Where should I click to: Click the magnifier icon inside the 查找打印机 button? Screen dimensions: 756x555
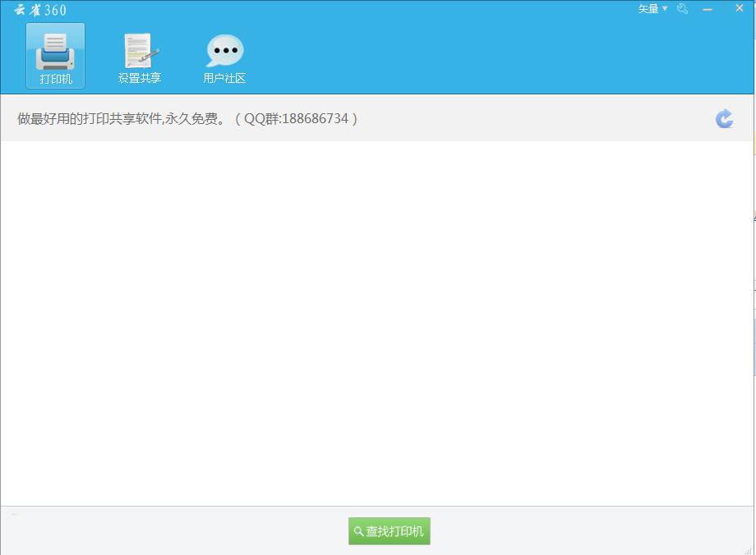[357, 531]
